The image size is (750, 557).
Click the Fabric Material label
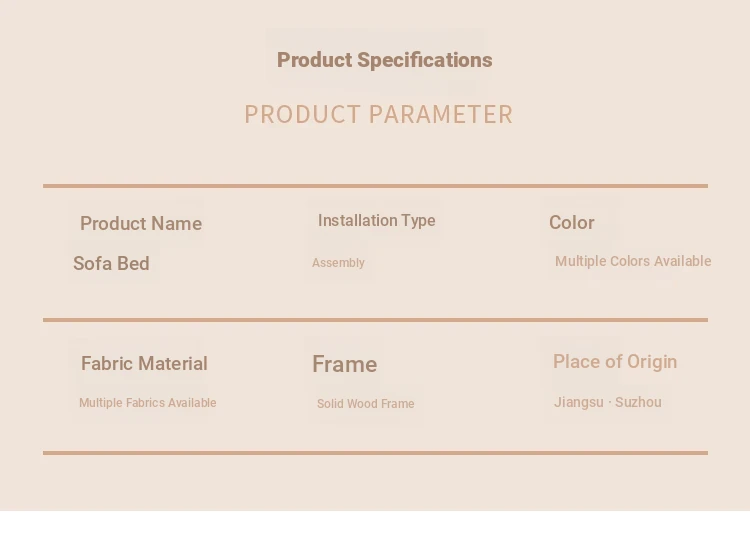(x=144, y=364)
